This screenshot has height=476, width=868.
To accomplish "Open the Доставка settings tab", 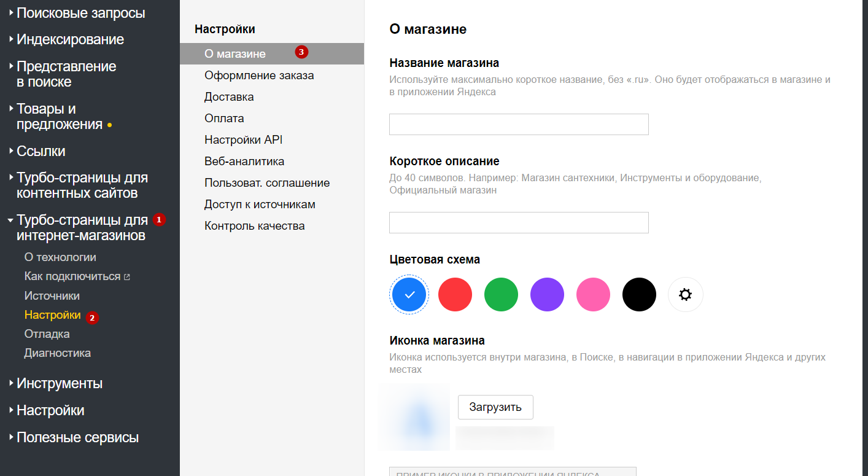I will 229,97.
